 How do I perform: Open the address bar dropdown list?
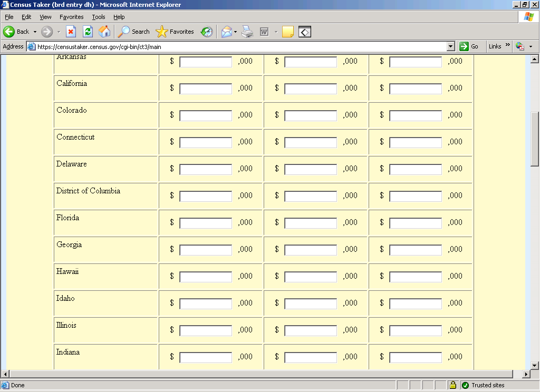450,46
